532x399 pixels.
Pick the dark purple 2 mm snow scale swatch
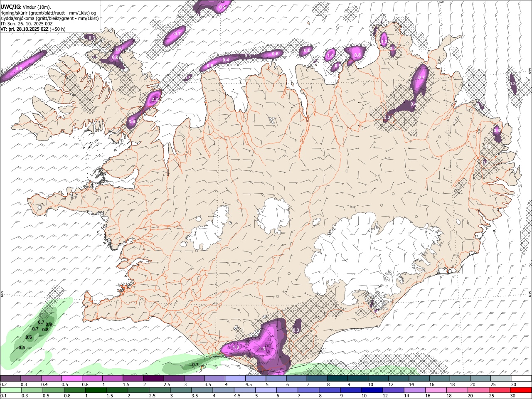pos(153,379)
